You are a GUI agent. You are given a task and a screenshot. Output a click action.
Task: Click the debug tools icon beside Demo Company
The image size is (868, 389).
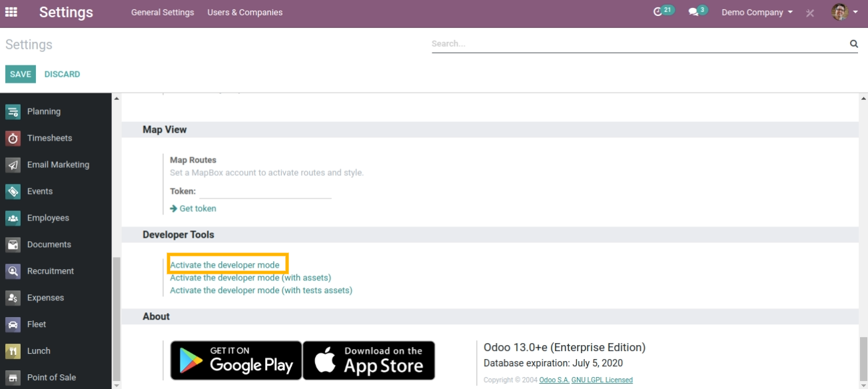(810, 13)
